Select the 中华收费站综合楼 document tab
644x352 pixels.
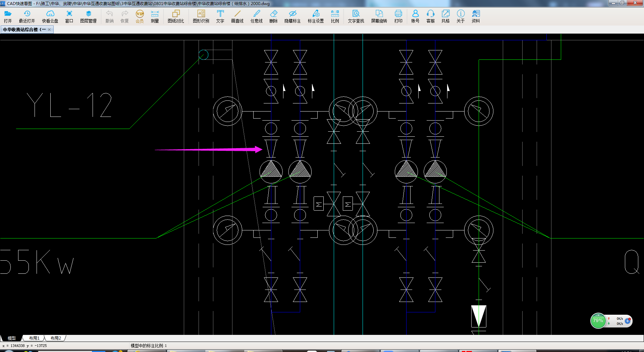coord(24,30)
